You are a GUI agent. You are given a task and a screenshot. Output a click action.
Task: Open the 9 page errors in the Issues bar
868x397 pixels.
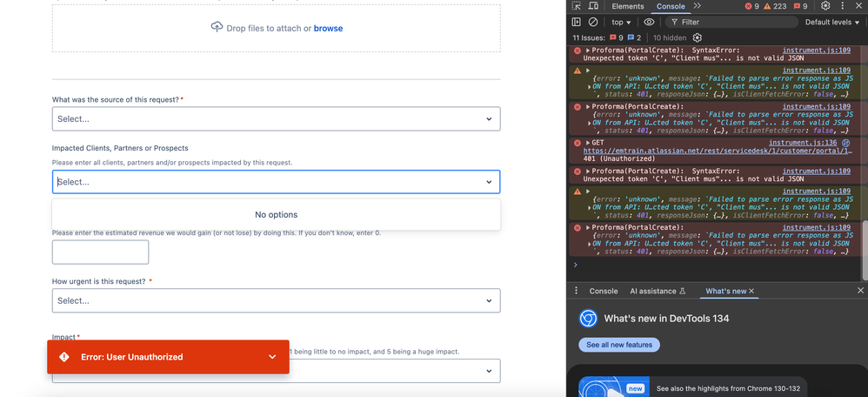pos(617,37)
